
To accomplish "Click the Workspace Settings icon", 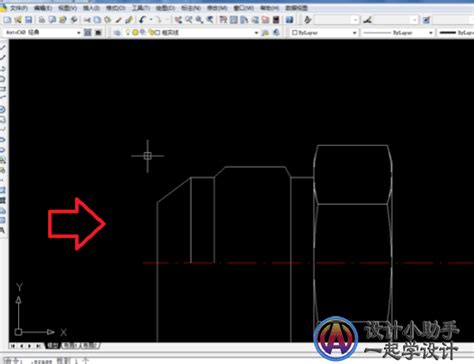I will point(87,33).
